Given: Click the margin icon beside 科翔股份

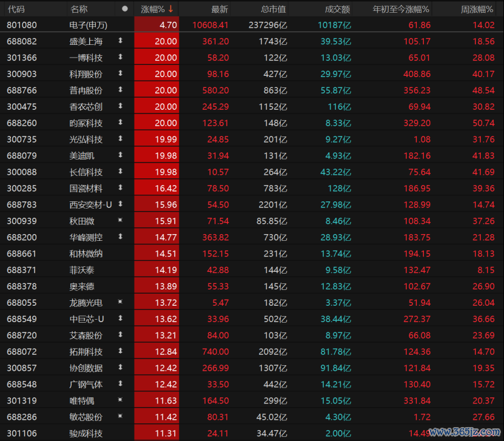Looking at the screenshot, I should [121, 73].
